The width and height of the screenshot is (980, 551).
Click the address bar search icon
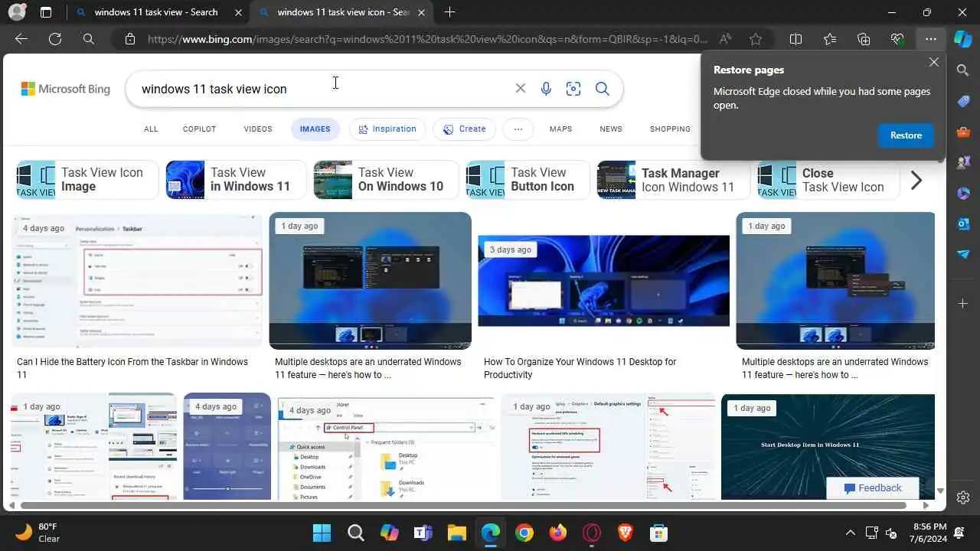click(x=89, y=39)
